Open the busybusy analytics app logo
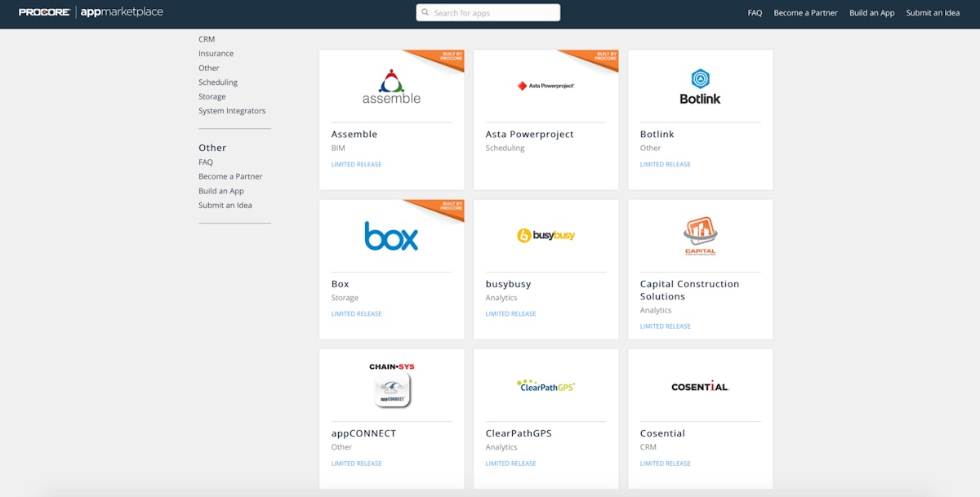 [x=545, y=234]
